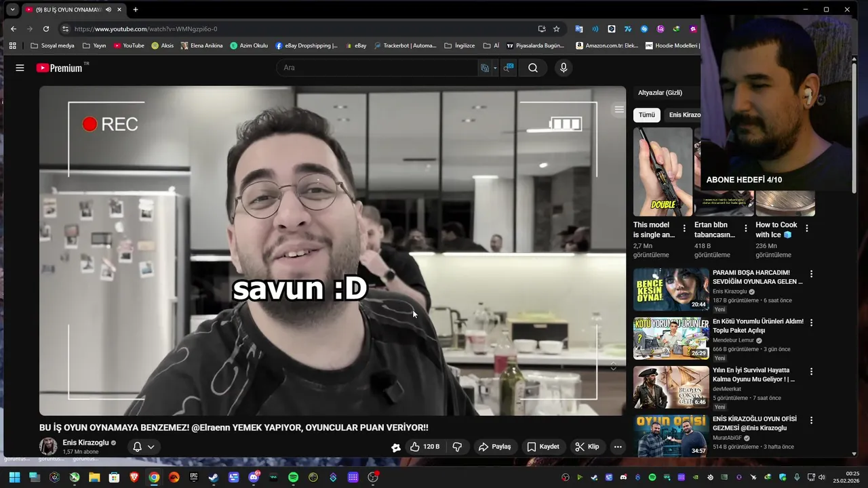Screen dimensions: 868x488
Task: Open Enis Kirazoglu channel avatar
Action: pos(48,446)
